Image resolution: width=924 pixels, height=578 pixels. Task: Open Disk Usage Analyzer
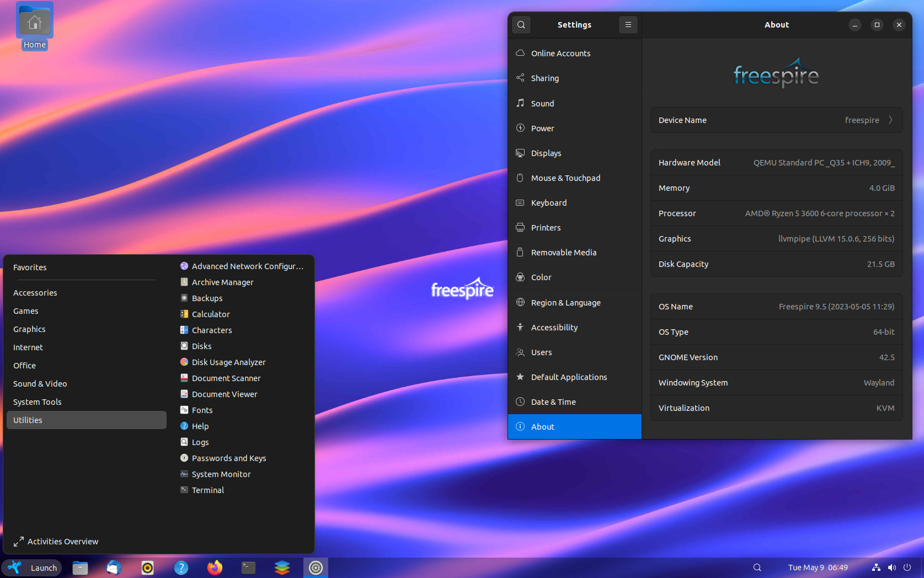pyautogui.click(x=243, y=362)
